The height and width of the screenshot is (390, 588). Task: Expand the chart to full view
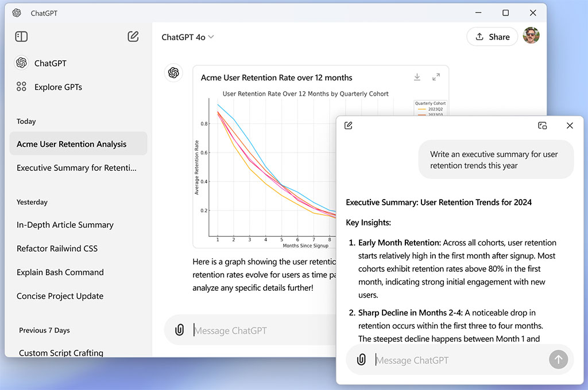coord(436,77)
